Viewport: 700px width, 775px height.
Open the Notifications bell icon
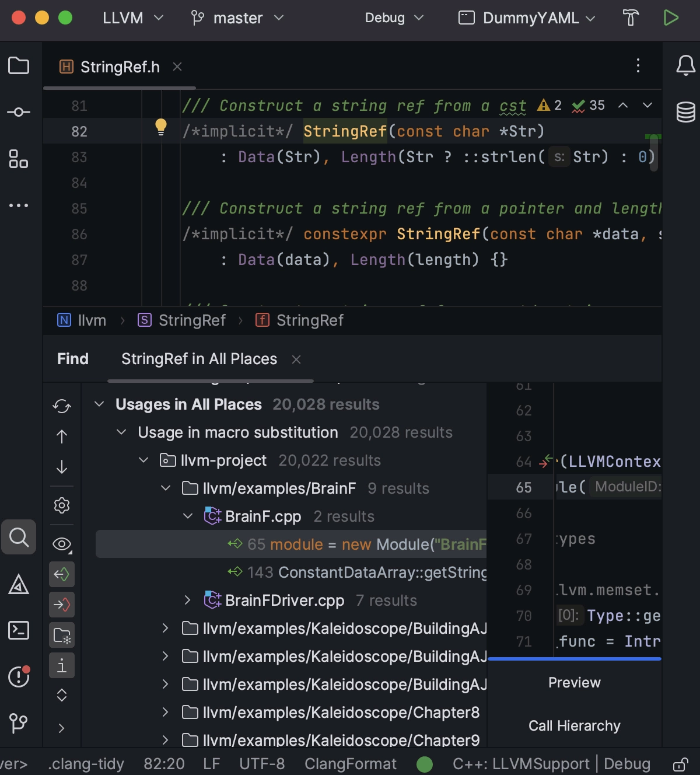(x=685, y=65)
